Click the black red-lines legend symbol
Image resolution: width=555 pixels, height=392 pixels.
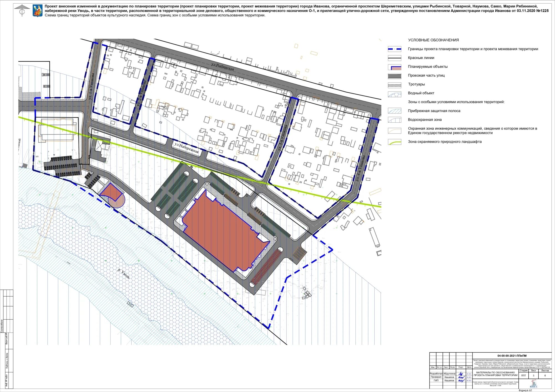pyautogui.click(x=394, y=58)
